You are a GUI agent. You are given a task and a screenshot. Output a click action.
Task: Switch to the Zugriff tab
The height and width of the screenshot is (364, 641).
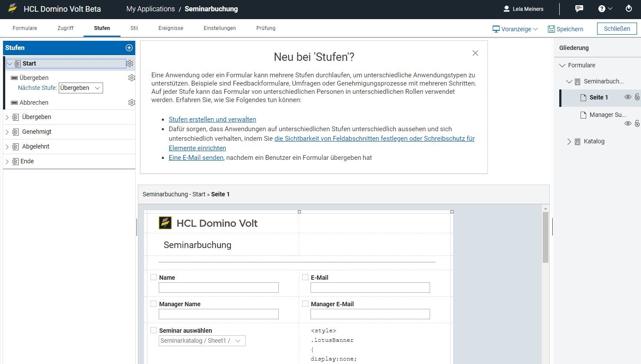pos(66,28)
